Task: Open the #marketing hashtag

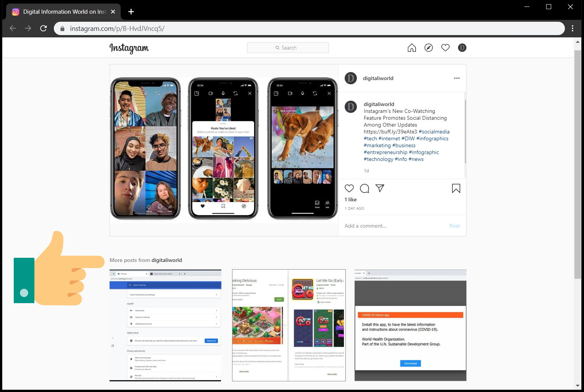Action: point(377,145)
